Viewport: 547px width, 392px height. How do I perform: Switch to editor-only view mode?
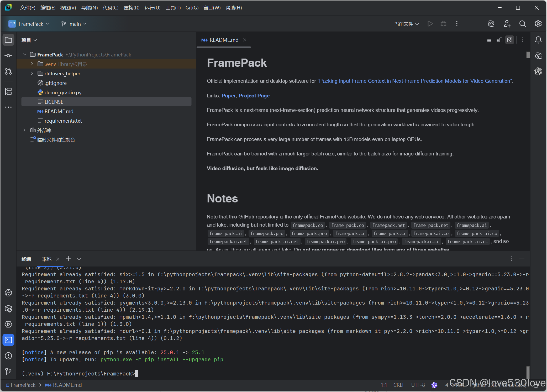489,40
